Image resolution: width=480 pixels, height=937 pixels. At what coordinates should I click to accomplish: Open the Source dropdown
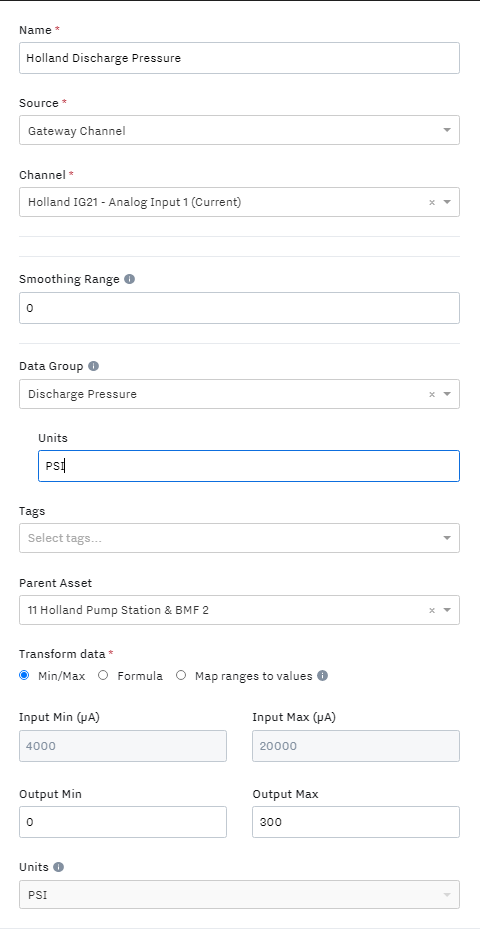(x=239, y=130)
